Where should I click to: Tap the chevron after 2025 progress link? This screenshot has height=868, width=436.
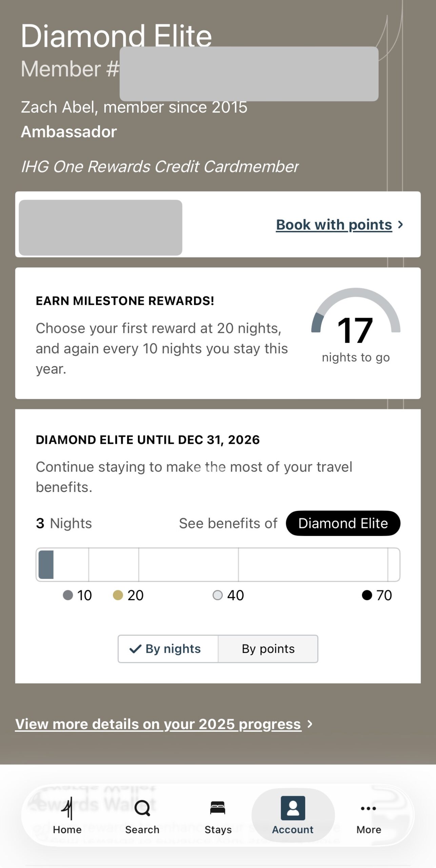(310, 724)
